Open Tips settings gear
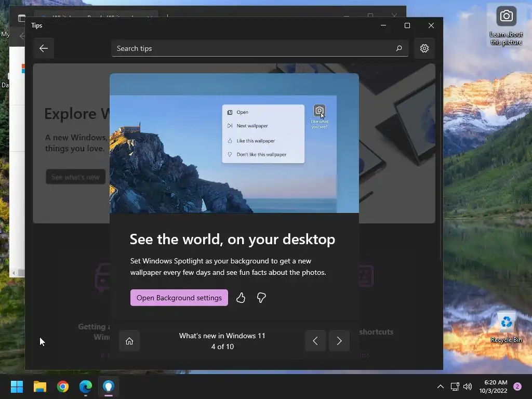The width and height of the screenshot is (532, 399). 424,48
